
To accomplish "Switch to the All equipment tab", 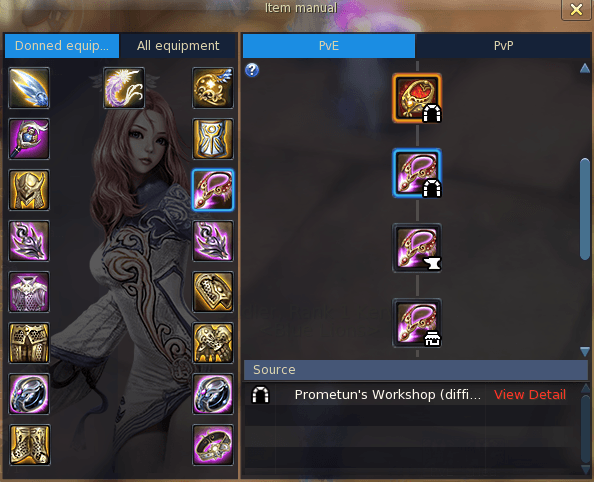I will point(178,46).
